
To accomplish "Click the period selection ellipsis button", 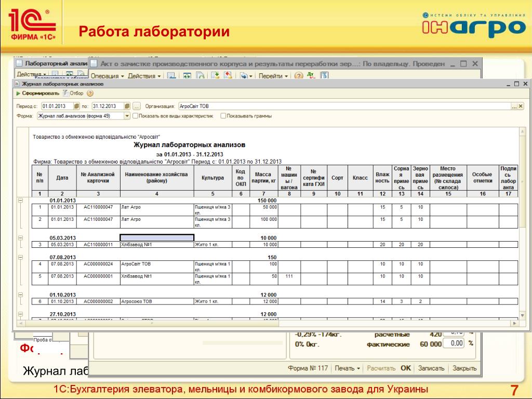I will pos(137,106).
